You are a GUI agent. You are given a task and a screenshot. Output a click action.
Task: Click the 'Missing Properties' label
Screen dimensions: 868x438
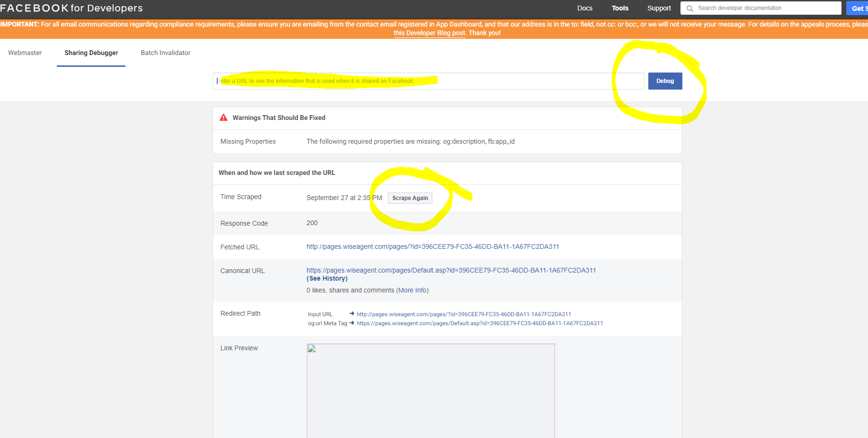click(248, 141)
